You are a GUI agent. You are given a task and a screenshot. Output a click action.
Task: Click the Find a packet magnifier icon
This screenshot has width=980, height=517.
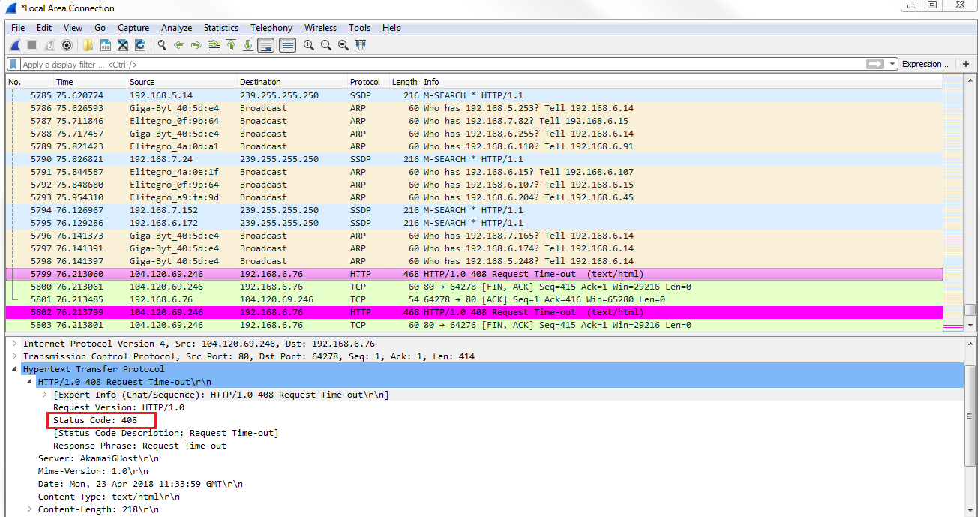coord(162,45)
